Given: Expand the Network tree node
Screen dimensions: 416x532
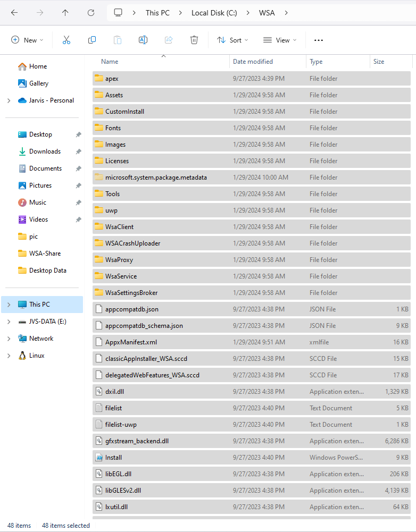Looking at the screenshot, I should point(9,338).
